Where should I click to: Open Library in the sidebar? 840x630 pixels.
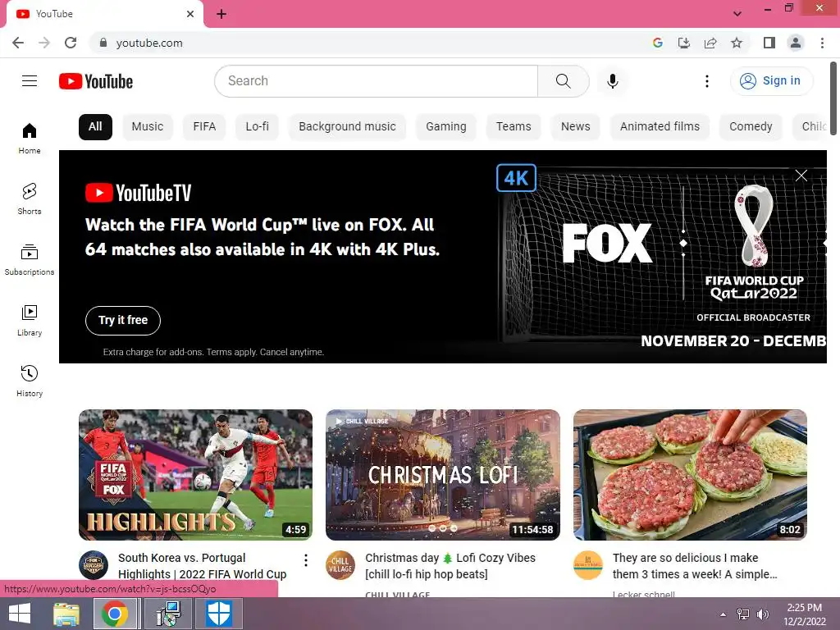[30, 321]
